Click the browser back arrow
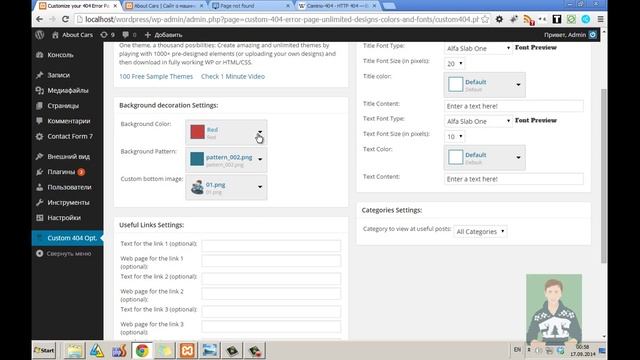 click(40, 19)
